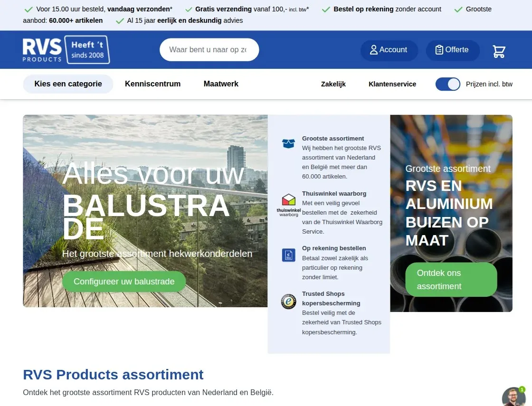The width and height of the screenshot is (532, 406).
Task: Click the Grootste assortiment box icon
Action: point(288,143)
